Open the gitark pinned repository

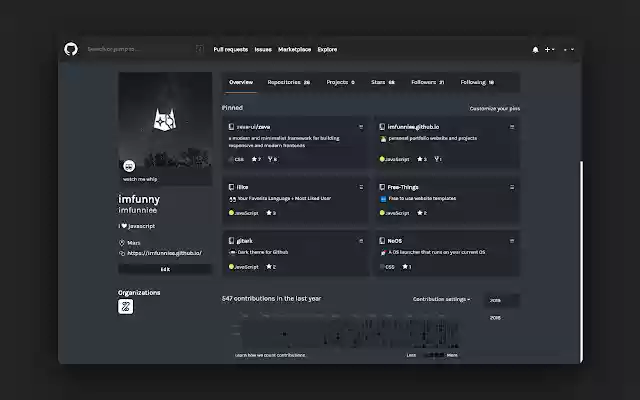click(244, 241)
